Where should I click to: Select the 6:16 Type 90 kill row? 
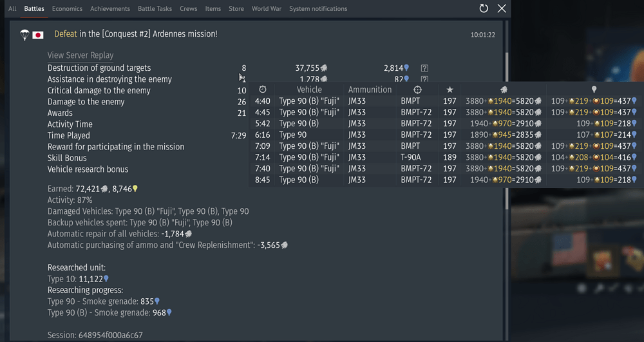pos(446,135)
